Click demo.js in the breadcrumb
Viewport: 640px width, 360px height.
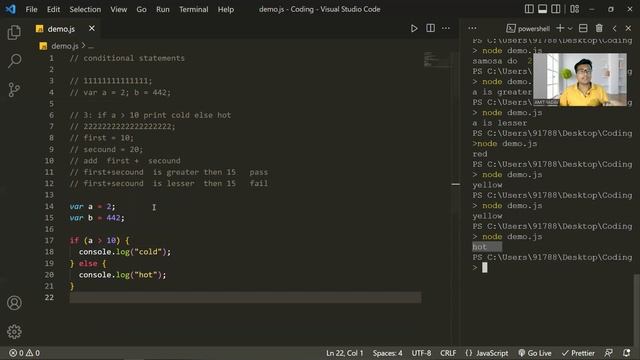click(64, 46)
